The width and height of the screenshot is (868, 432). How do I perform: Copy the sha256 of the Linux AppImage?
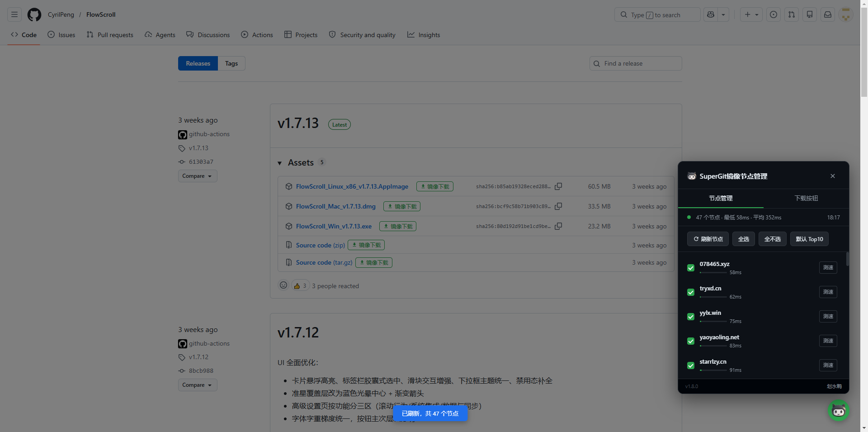point(559,186)
